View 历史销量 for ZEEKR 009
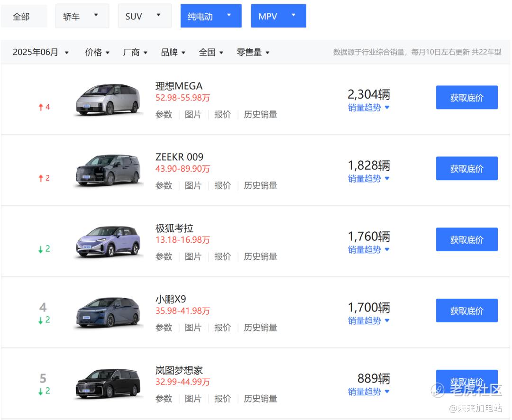The image size is (512, 420). 260,185
